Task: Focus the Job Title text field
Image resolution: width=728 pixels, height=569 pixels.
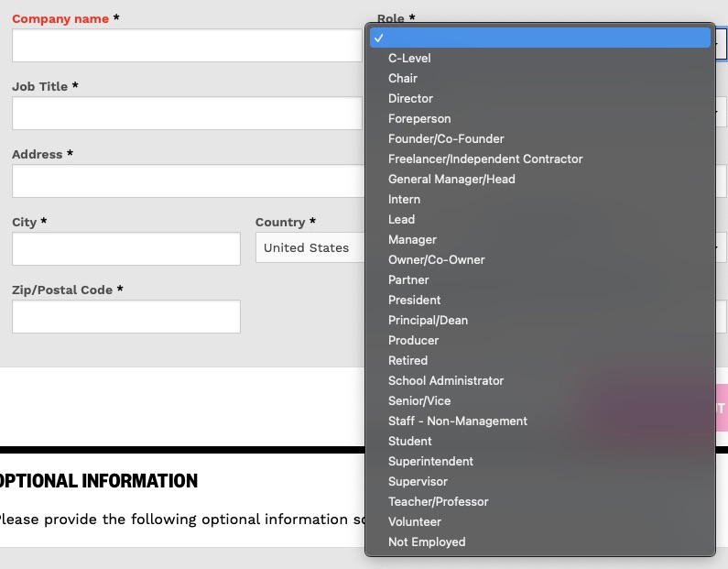Action: tap(187, 113)
